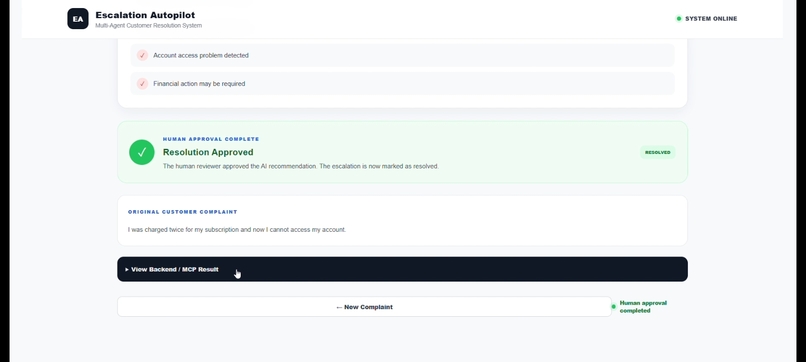Click the HUMAN APPROVAL COMPLETE label
The image size is (806, 362).
(211, 139)
